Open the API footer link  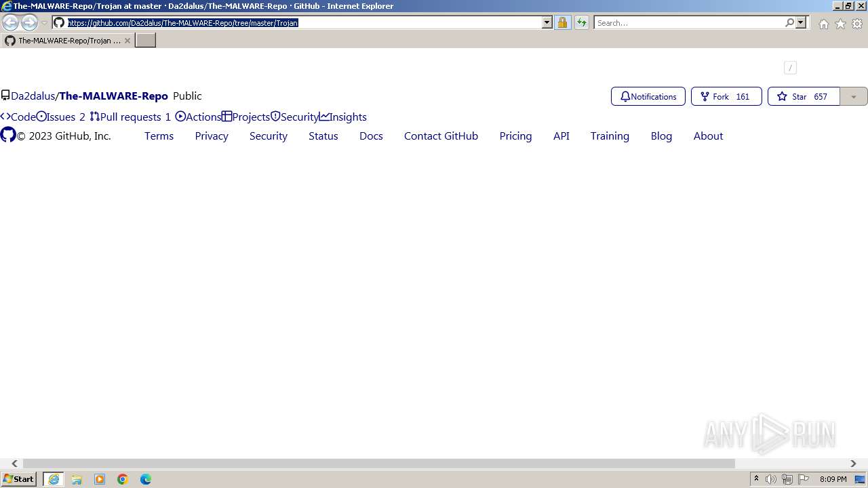[x=561, y=136]
